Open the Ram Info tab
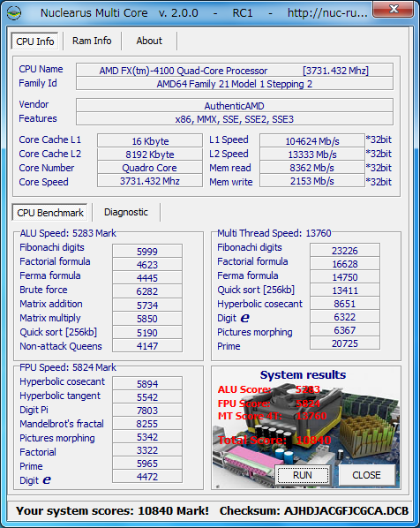 click(92, 41)
